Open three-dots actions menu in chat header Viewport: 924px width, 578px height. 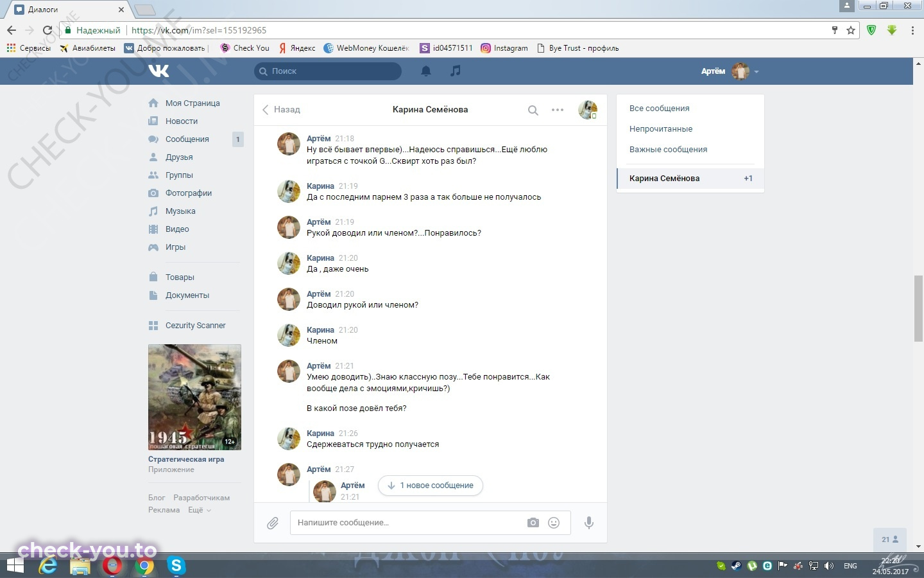(558, 110)
